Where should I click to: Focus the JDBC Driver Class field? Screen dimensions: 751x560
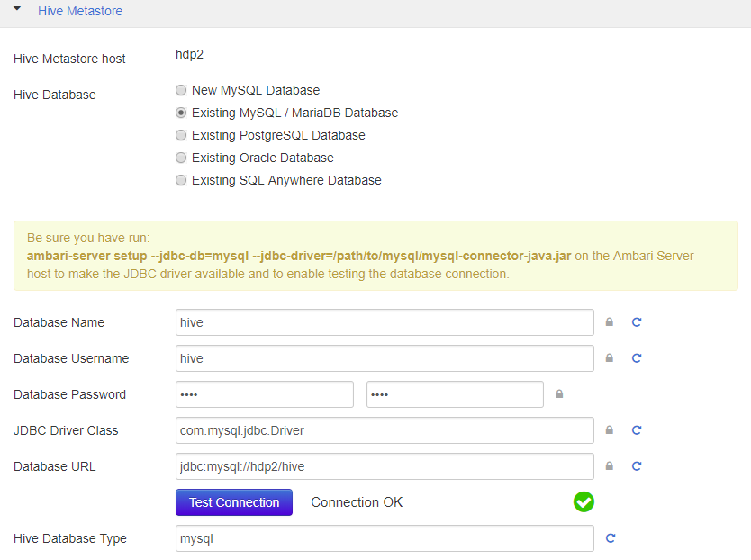pos(385,430)
